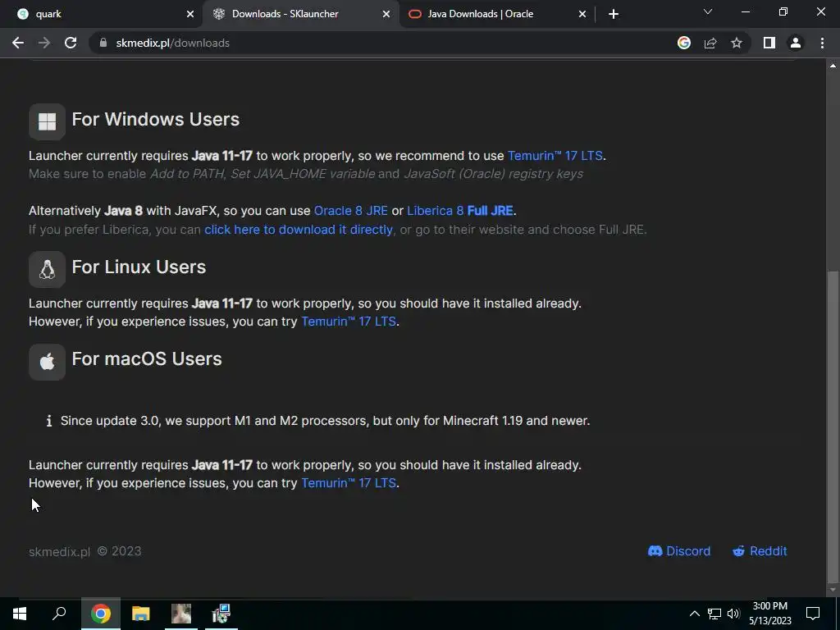Image resolution: width=840 pixels, height=630 pixels.
Task: Select the Downloads - SKlauncher tab
Action: (x=300, y=14)
